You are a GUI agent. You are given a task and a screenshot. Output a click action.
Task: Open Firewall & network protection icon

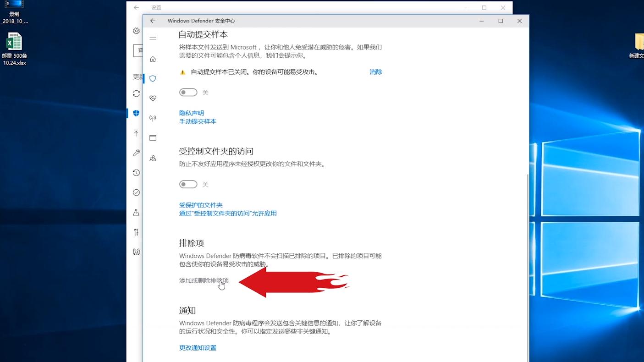pyautogui.click(x=153, y=118)
